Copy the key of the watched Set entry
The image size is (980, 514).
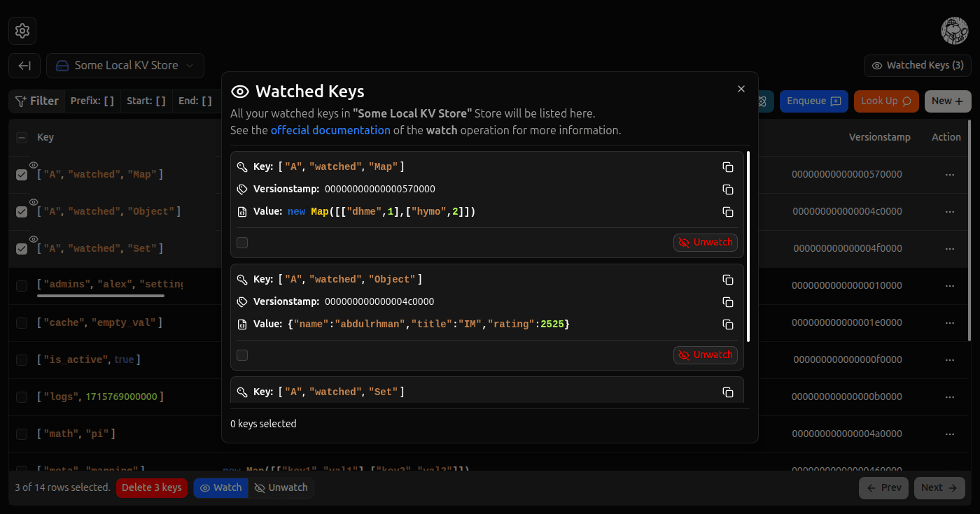click(728, 392)
